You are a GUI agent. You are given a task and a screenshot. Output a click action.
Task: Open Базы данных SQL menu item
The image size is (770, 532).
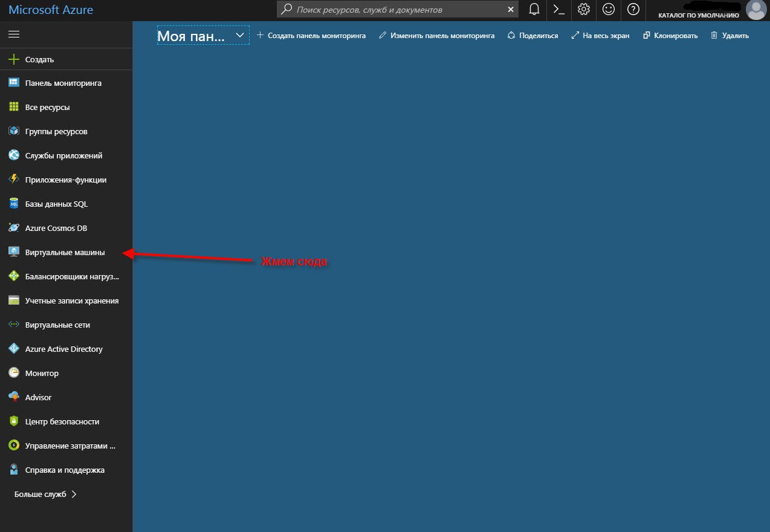point(56,204)
